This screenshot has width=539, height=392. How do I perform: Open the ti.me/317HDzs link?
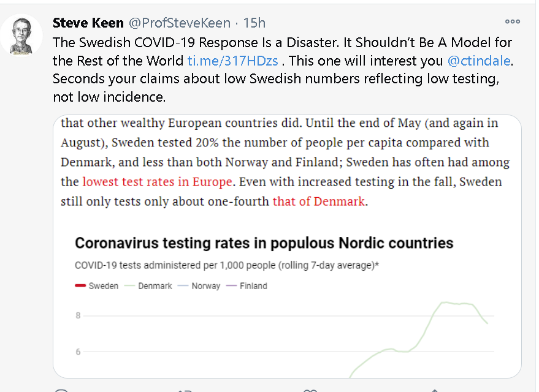(x=232, y=61)
